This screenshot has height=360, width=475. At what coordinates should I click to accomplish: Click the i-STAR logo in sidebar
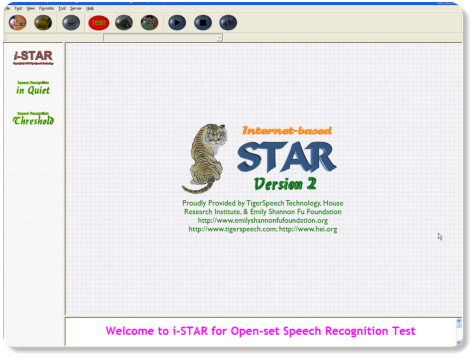pyautogui.click(x=33, y=57)
